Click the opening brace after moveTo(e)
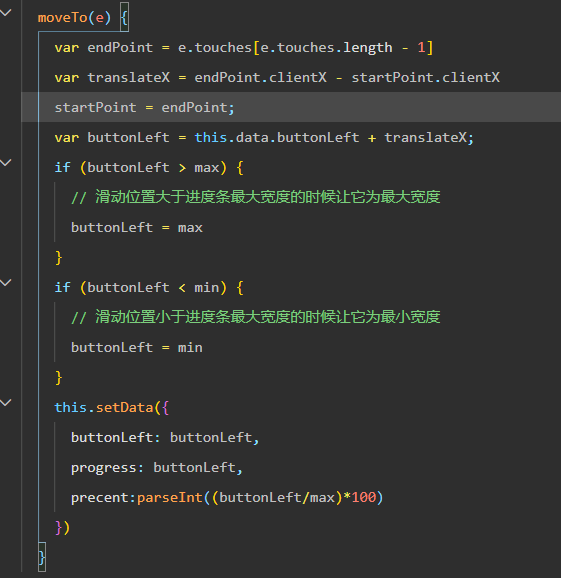The height and width of the screenshot is (578, 561). (x=125, y=18)
